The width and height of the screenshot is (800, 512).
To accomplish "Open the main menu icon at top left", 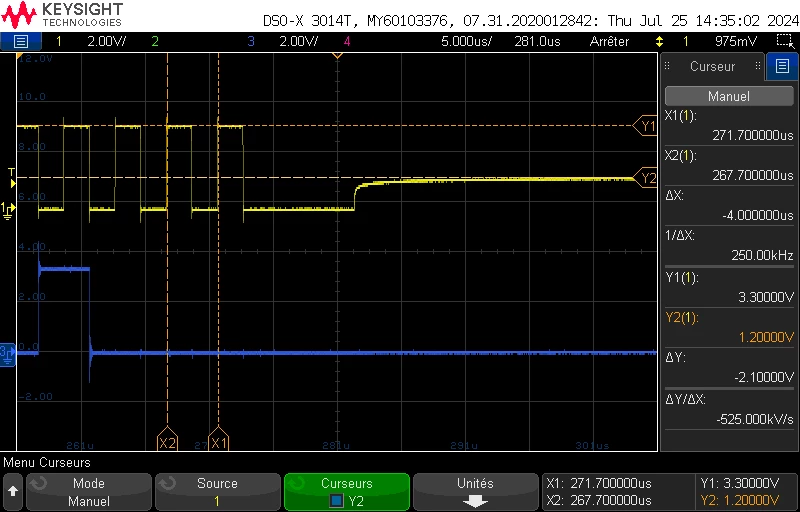I will point(20,41).
